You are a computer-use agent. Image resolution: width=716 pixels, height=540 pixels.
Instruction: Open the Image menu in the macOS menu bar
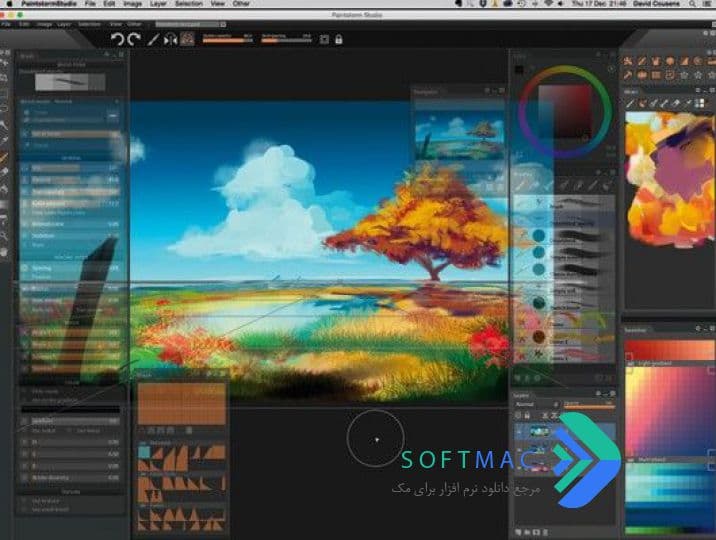point(132,4)
